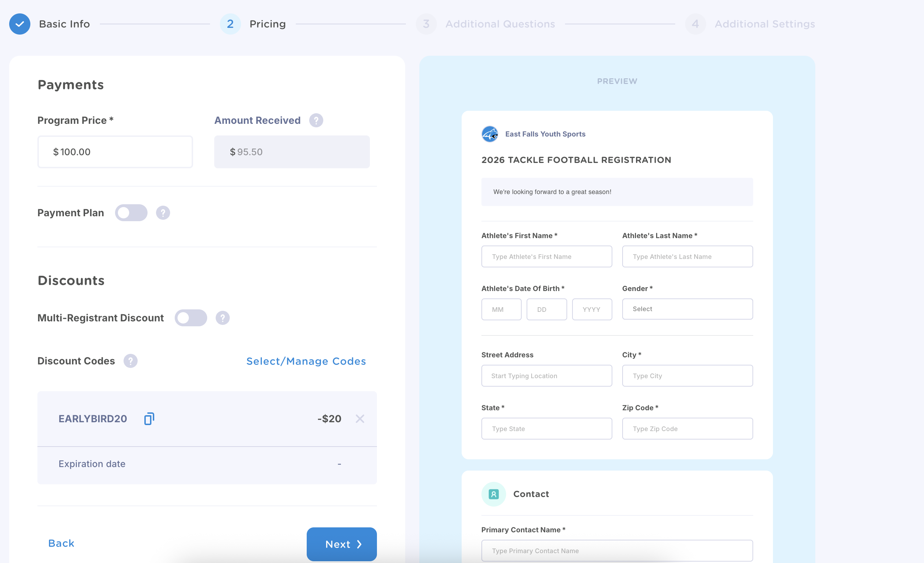Viewport: 924px width, 563px height.
Task: Open Select/Manage Codes
Action: coord(306,361)
